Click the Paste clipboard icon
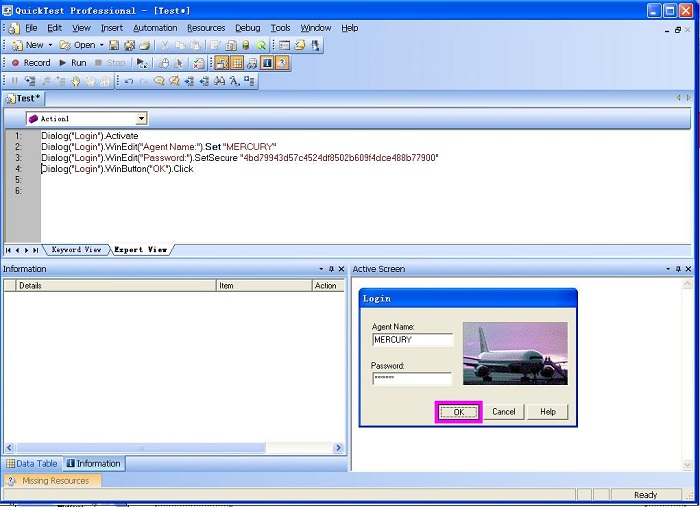This screenshot has height=507, width=700. 195,45
